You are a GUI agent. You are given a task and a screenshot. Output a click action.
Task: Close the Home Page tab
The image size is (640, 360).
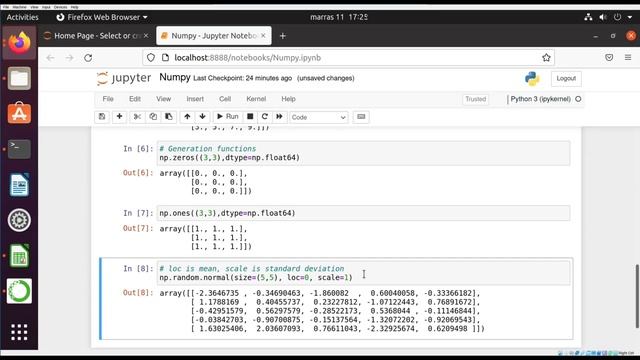pyautogui.click(x=146, y=36)
